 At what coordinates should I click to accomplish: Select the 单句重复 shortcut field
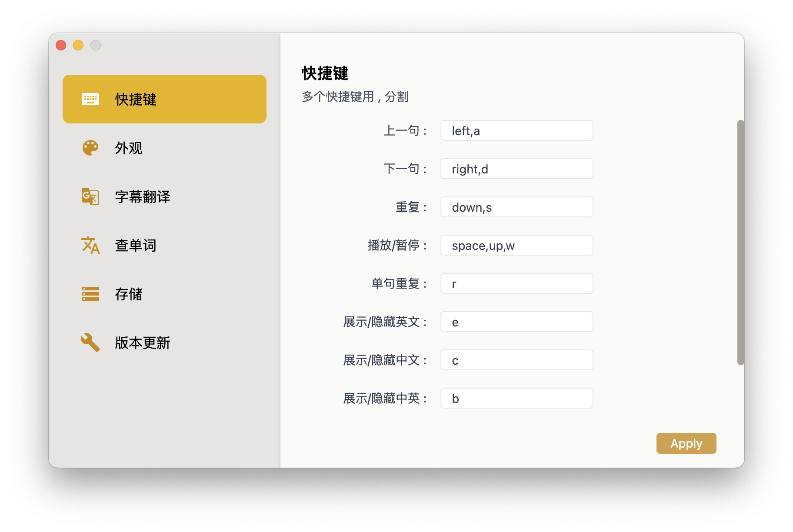[x=516, y=284]
